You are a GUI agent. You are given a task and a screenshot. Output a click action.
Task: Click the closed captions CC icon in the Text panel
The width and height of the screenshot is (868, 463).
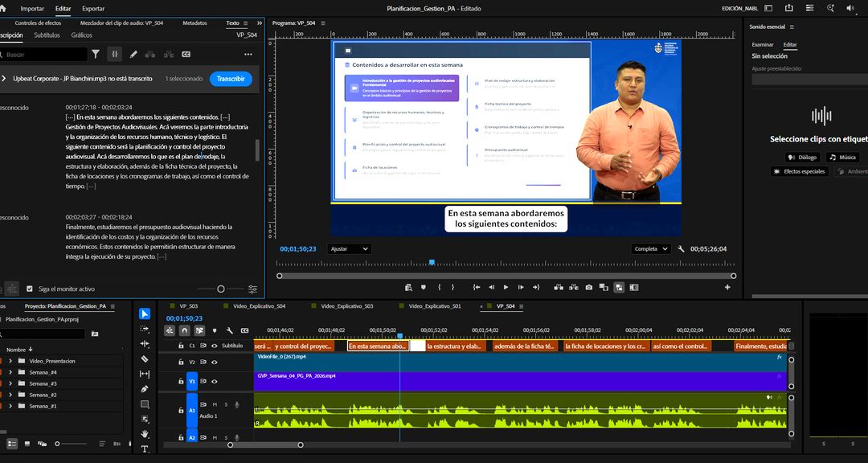pyautogui.click(x=186, y=55)
